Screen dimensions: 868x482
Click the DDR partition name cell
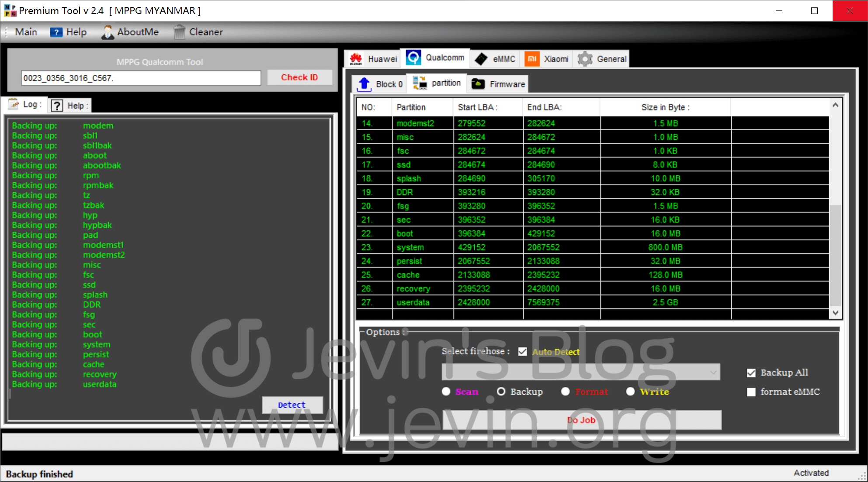423,192
